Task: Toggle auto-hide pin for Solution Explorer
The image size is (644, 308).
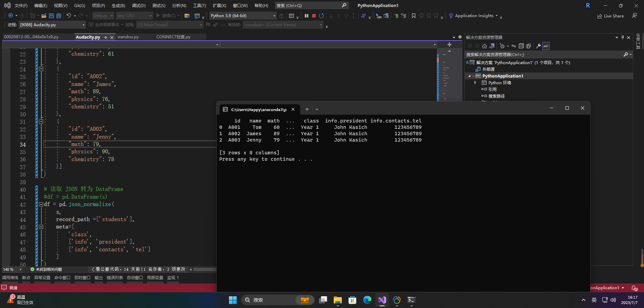Action: pos(623,37)
